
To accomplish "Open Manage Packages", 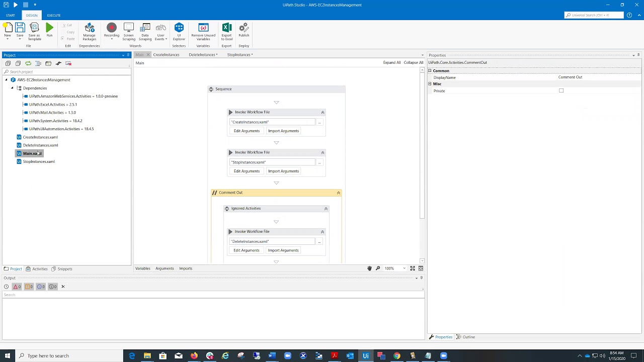I will [89, 31].
